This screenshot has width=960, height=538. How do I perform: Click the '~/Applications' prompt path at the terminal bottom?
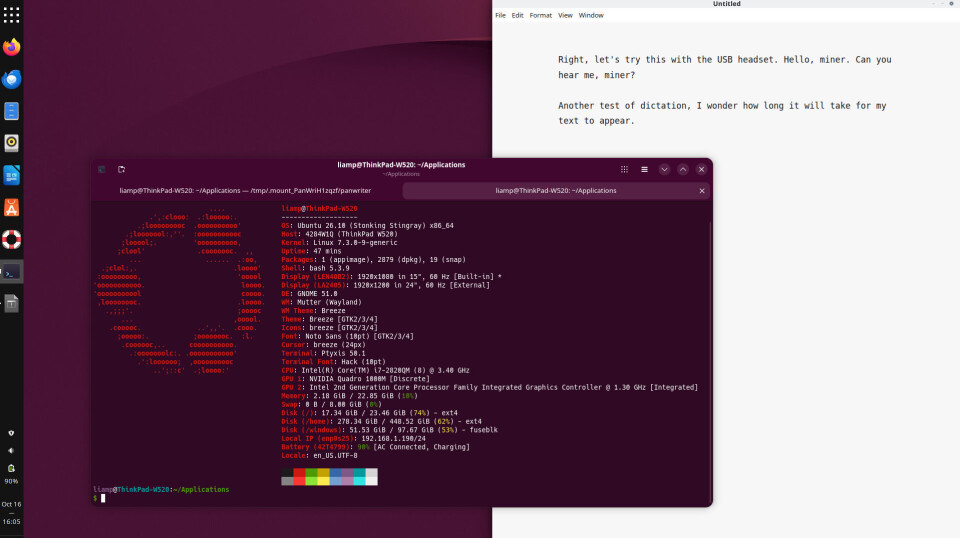coord(201,490)
